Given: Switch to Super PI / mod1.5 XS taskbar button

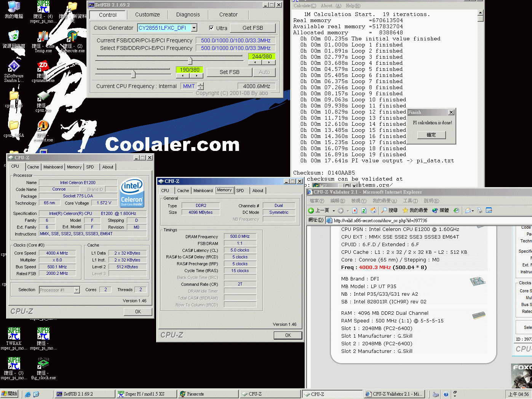Looking at the screenshot, I should tap(146, 394).
